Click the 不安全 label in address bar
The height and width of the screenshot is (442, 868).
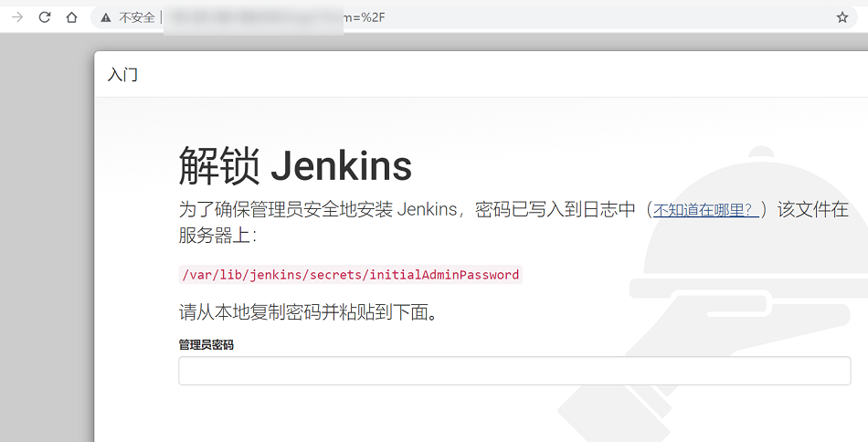137,17
